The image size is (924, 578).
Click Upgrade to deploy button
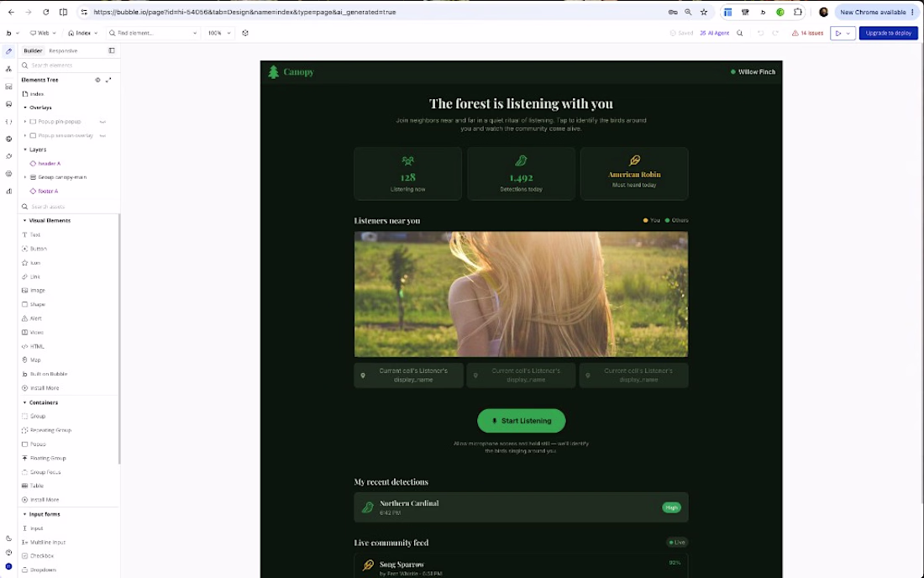(x=888, y=33)
